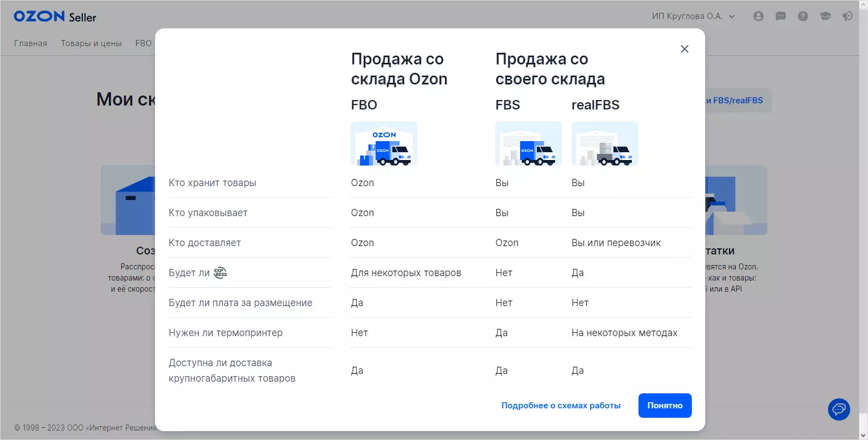Screen dimensions: 868x440
Task: Click the page scrollbar down arrow
Action: (863, 435)
